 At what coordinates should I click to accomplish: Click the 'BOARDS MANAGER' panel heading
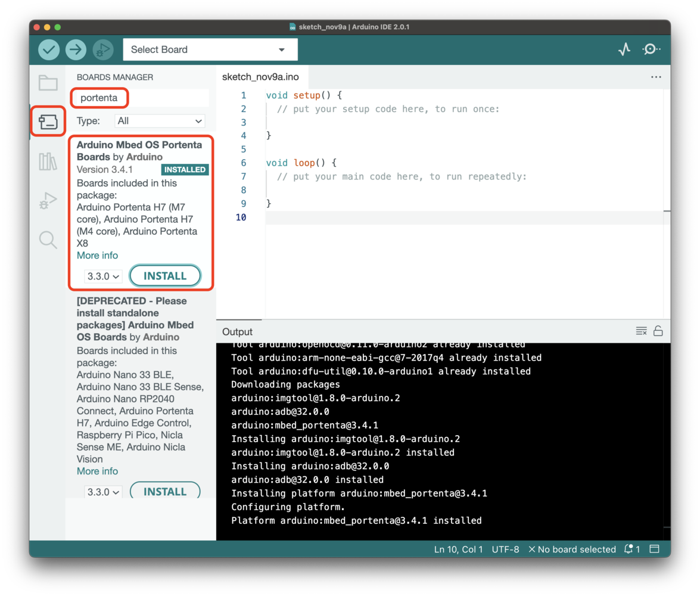(x=115, y=77)
